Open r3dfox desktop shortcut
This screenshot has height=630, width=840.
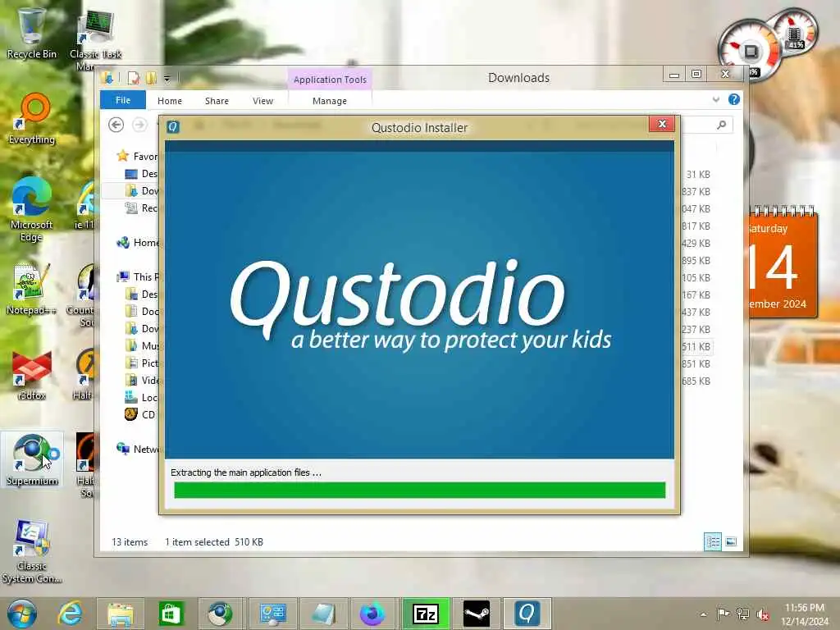32,375
